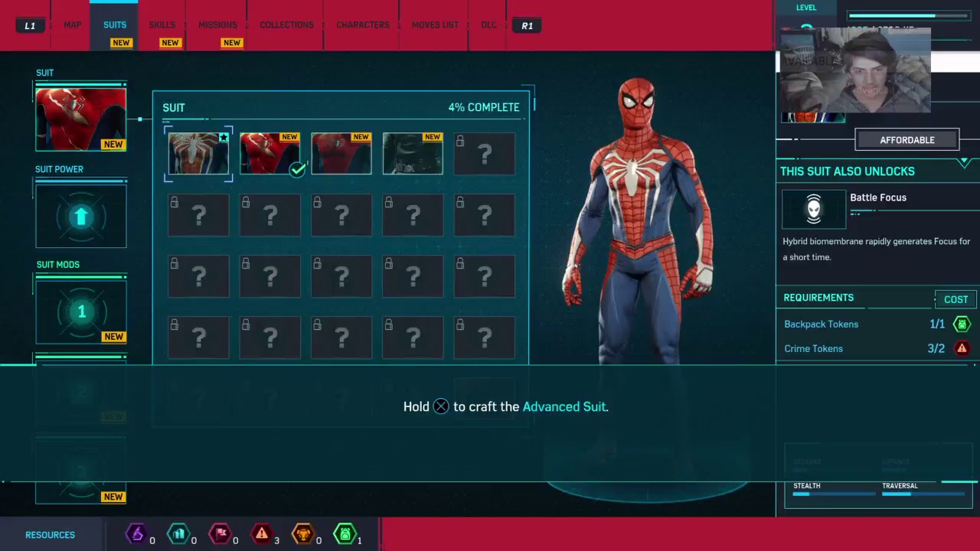
Task: Select the pink Base Tokens flag icon
Action: tap(220, 533)
